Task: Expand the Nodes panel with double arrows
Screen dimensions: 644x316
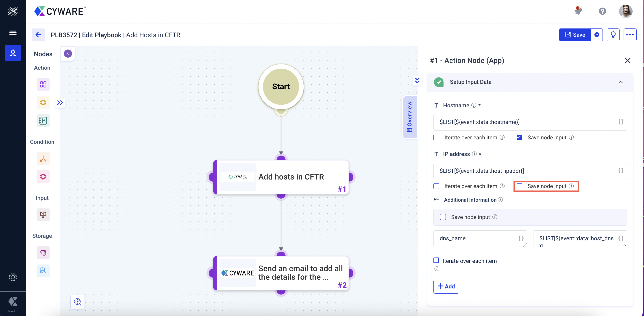Action: (x=60, y=103)
